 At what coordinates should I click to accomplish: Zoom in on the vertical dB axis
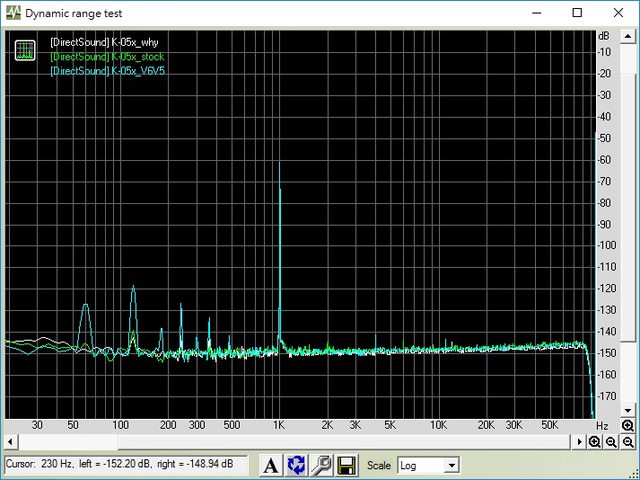[628, 426]
